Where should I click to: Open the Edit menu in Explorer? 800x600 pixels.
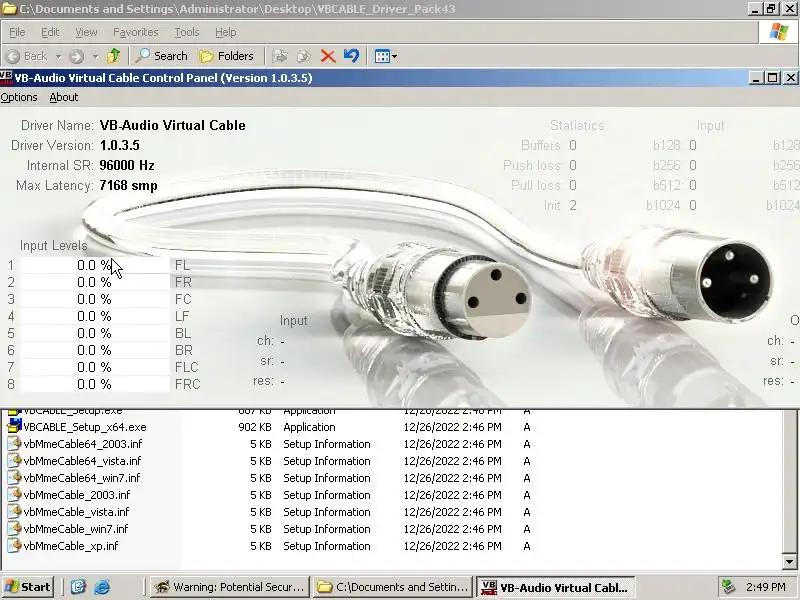(50, 32)
